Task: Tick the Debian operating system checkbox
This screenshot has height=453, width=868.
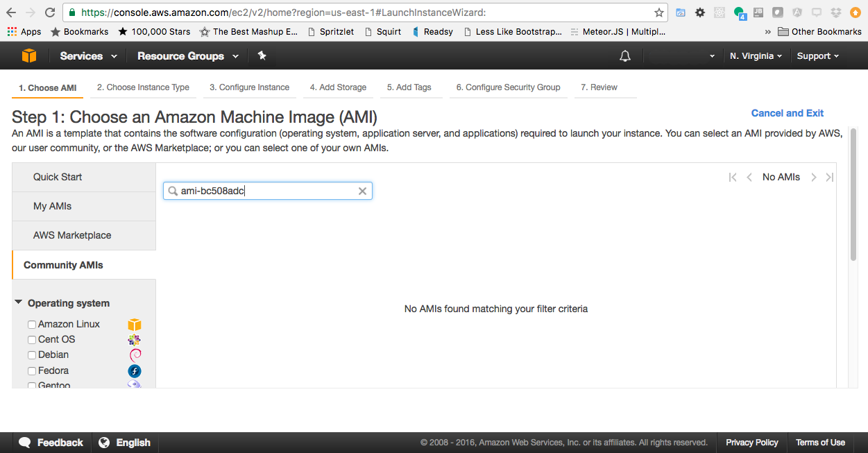Action: click(32, 355)
